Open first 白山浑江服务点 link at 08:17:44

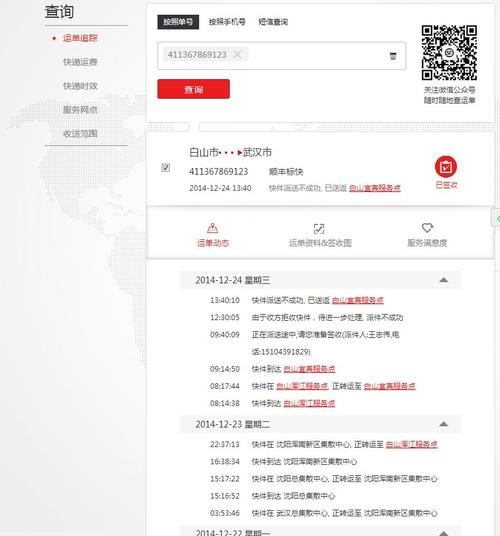302,386
